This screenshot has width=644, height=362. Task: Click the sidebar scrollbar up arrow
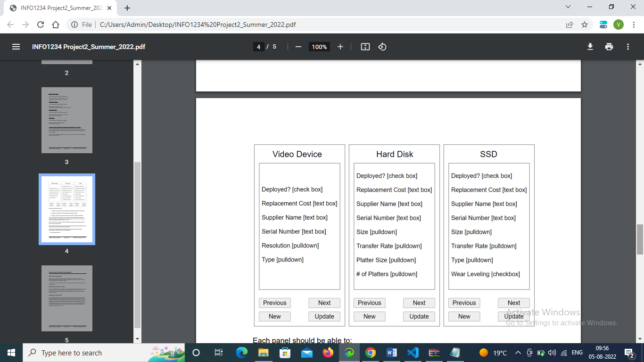click(x=138, y=64)
